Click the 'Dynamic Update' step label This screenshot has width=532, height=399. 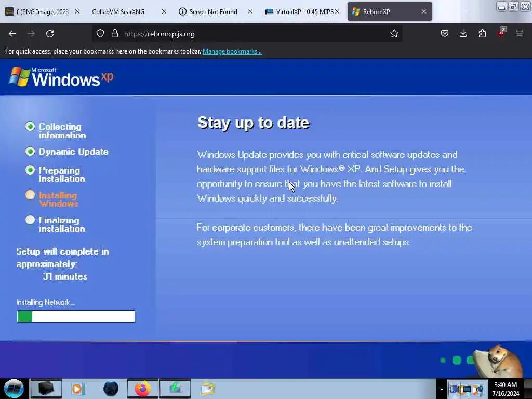(x=74, y=152)
